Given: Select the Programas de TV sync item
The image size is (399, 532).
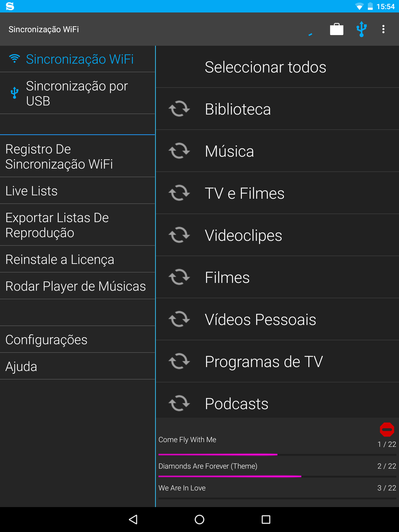Looking at the screenshot, I should 277,361.
